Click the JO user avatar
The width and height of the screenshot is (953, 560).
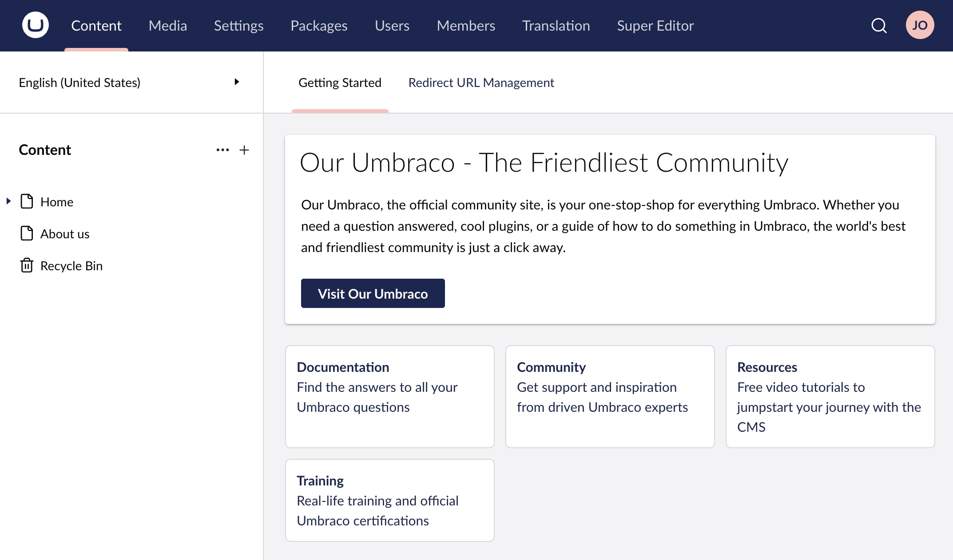click(920, 25)
